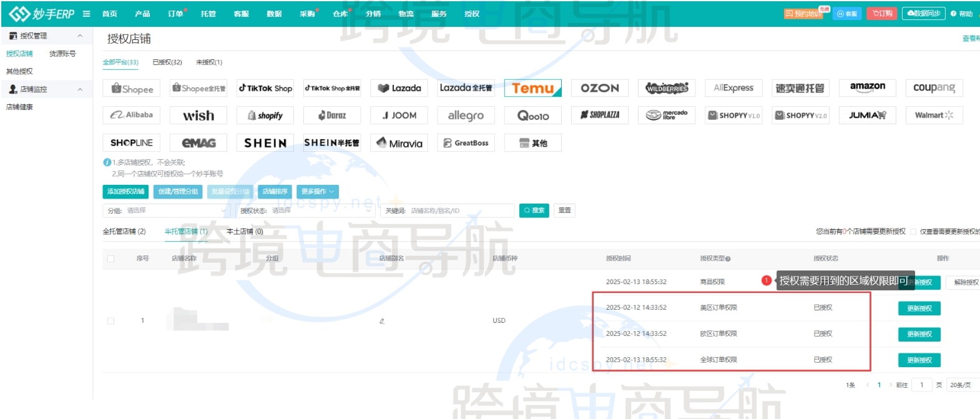Click the 搜索 search button
Image resolution: width=980 pixels, height=419 pixels.
point(534,211)
